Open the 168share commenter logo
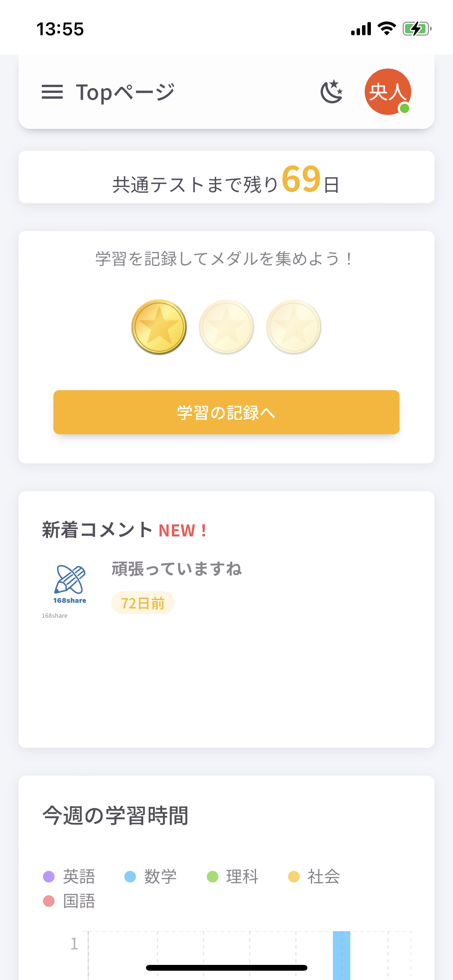Image resolution: width=453 pixels, height=980 pixels. click(x=70, y=584)
